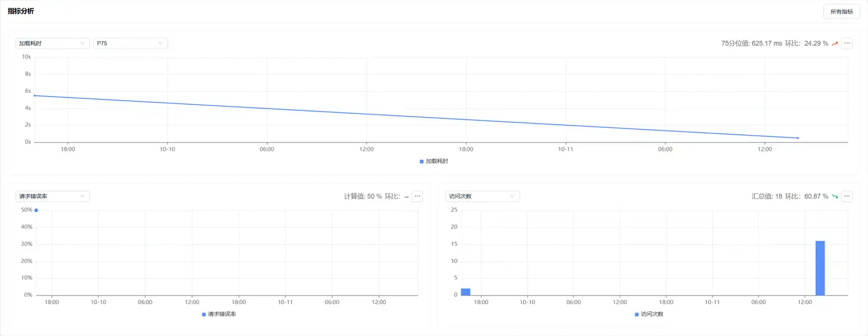This screenshot has height=336, width=868.
Task: Click the starting point of the 加载耗时 line
Action: [x=34, y=95]
